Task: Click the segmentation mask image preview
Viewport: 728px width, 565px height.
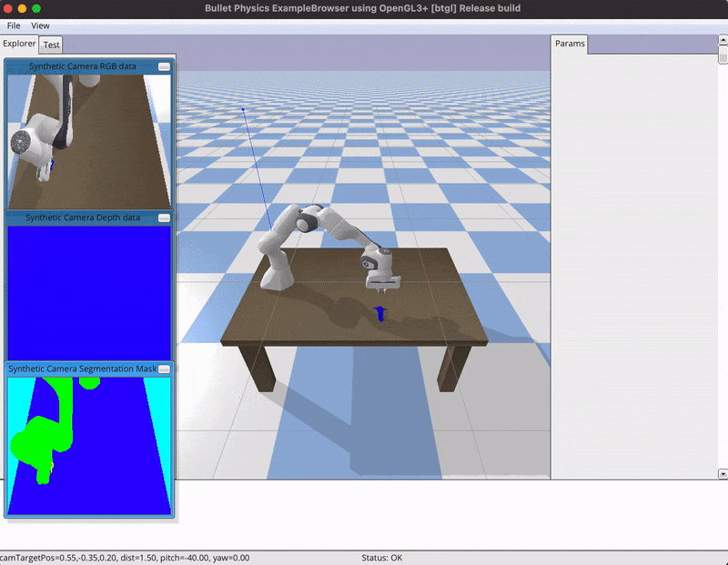Action: (89, 445)
